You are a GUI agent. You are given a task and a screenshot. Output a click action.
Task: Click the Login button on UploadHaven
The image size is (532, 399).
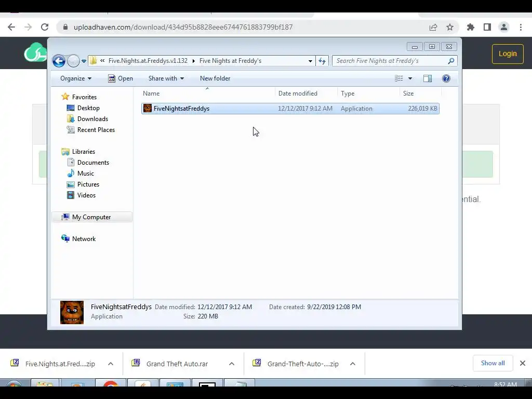click(x=508, y=54)
